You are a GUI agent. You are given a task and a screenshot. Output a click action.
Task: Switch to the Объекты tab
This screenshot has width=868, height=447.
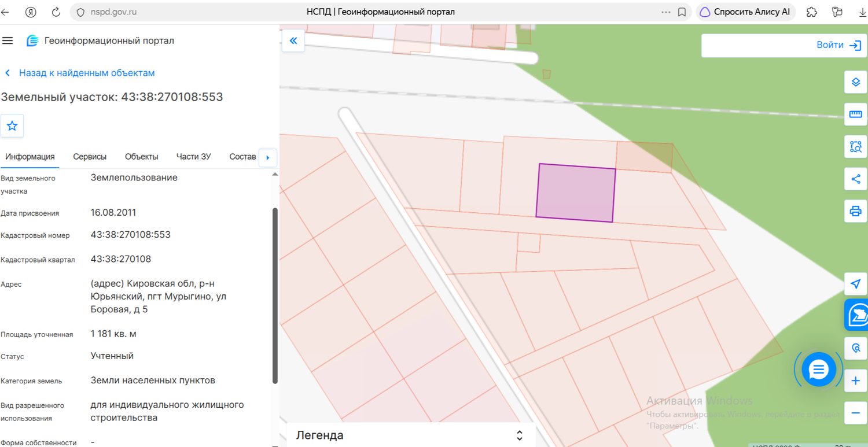click(141, 157)
